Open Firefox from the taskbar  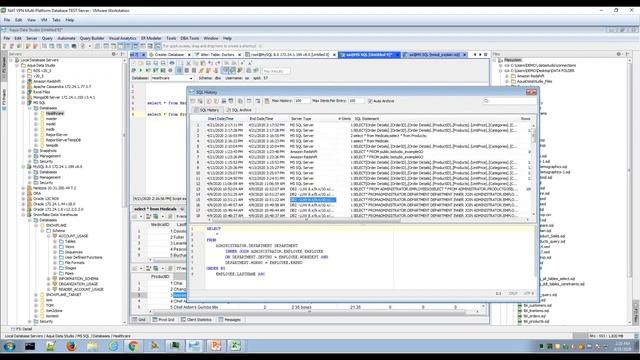71,346
